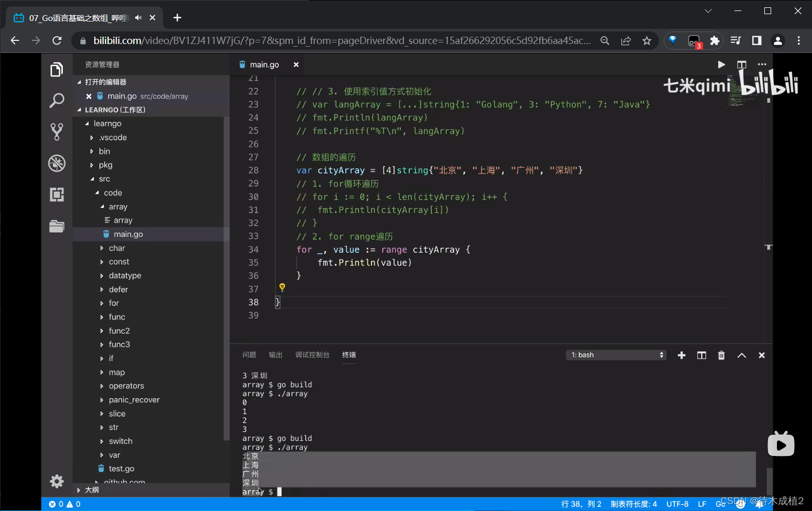Open the Search view icon
Screen dimensions: 812x511
click(57, 101)
